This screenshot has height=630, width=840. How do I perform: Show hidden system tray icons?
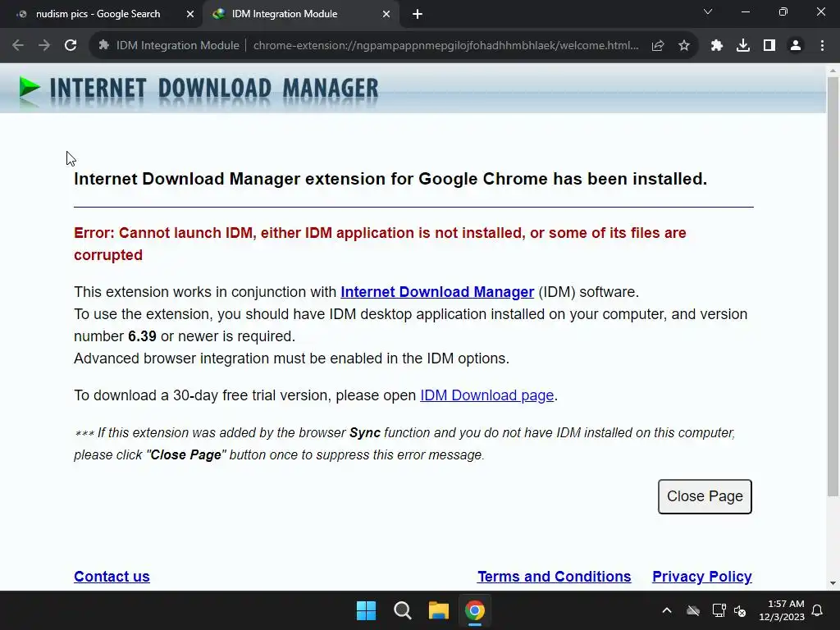tap(666, 610)
